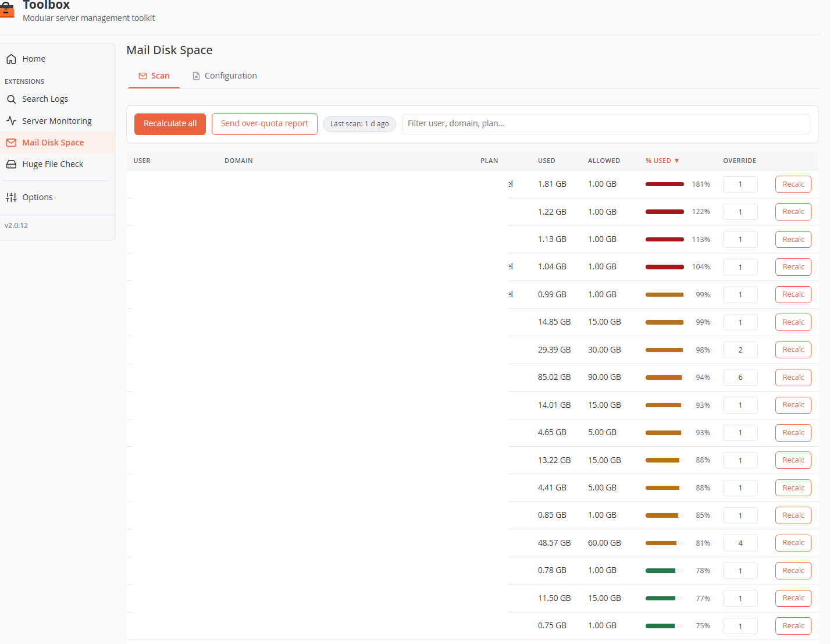Switch to the Scan tab

pos(154,76)
